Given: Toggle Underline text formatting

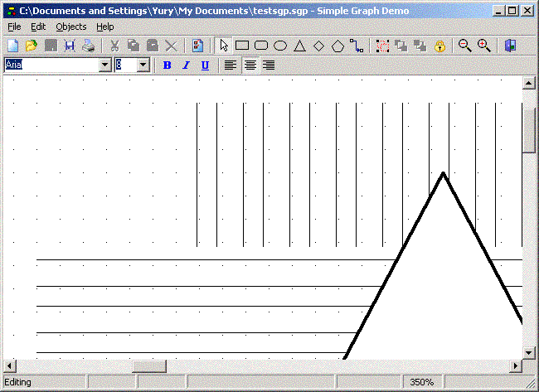Looking at the screenshot, I should [205, 65].
